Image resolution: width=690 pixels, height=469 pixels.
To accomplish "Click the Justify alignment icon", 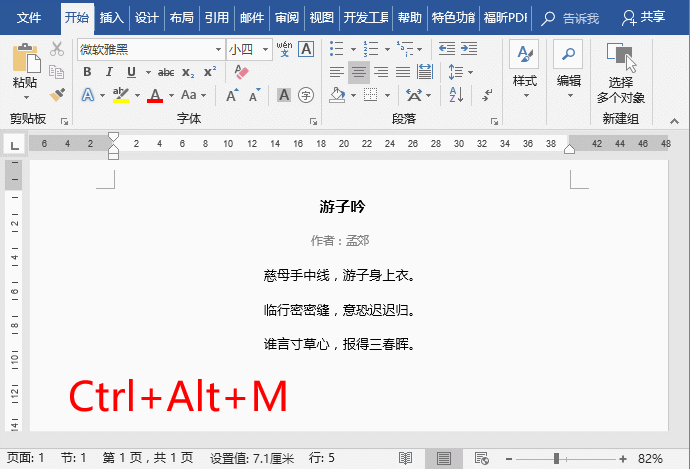I will click(x=403, y=72).
